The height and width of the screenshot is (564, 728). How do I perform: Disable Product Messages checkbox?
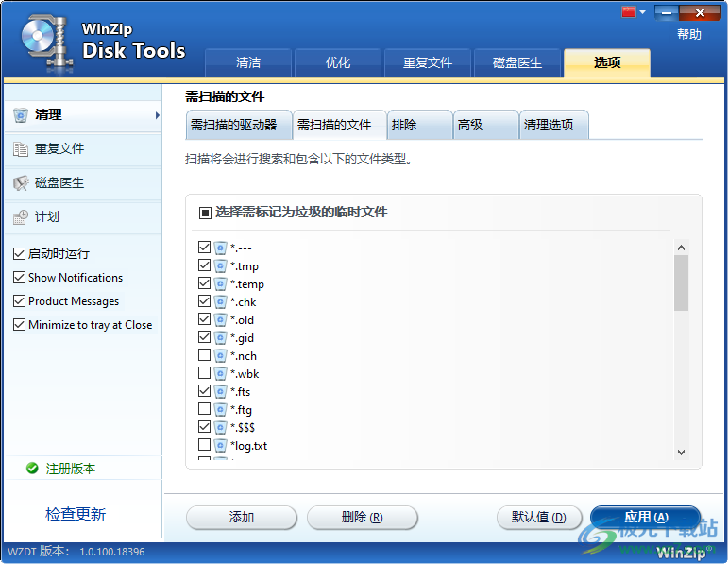coord(19,301)
